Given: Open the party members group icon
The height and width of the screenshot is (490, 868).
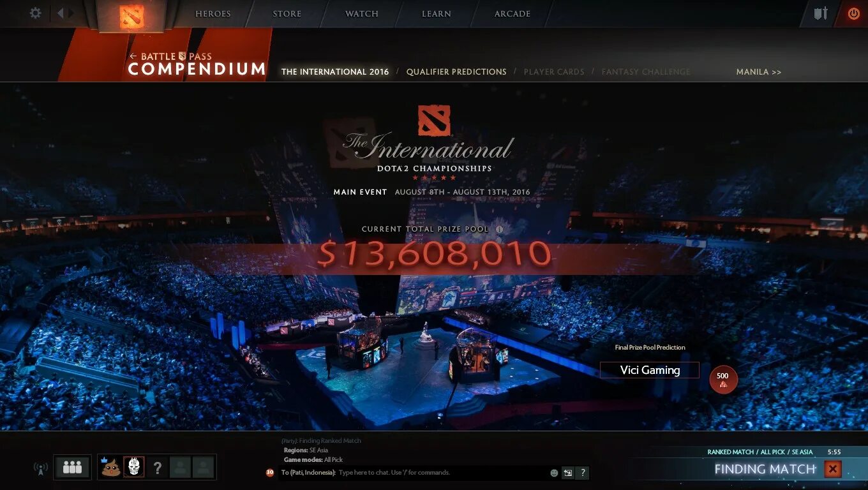Looking at the screenshot, I should 72,468.
